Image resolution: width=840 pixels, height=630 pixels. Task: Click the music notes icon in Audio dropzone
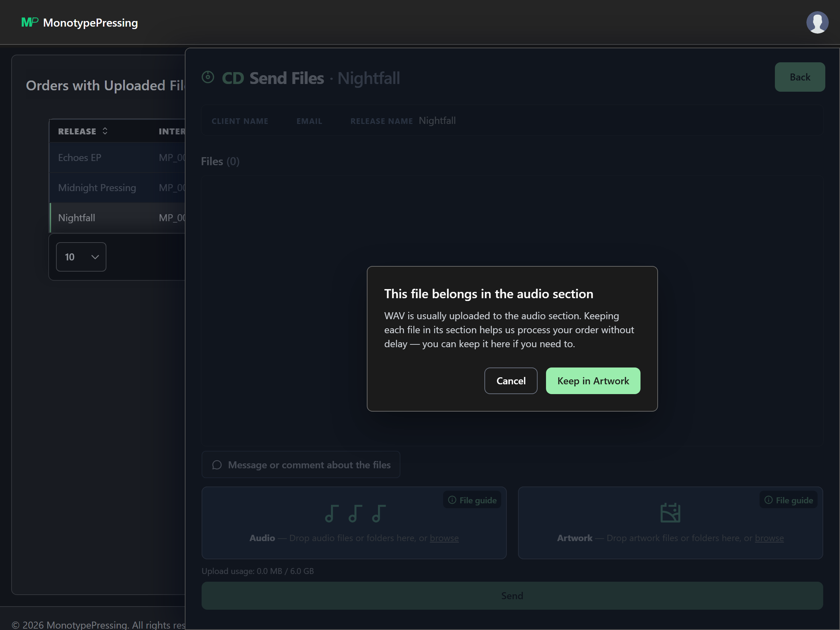coord(355,513)
